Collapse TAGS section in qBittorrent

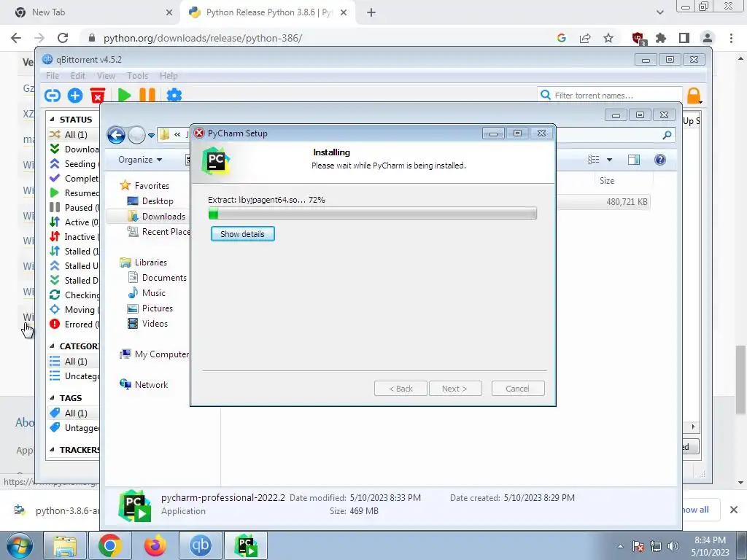coord(52,398)
